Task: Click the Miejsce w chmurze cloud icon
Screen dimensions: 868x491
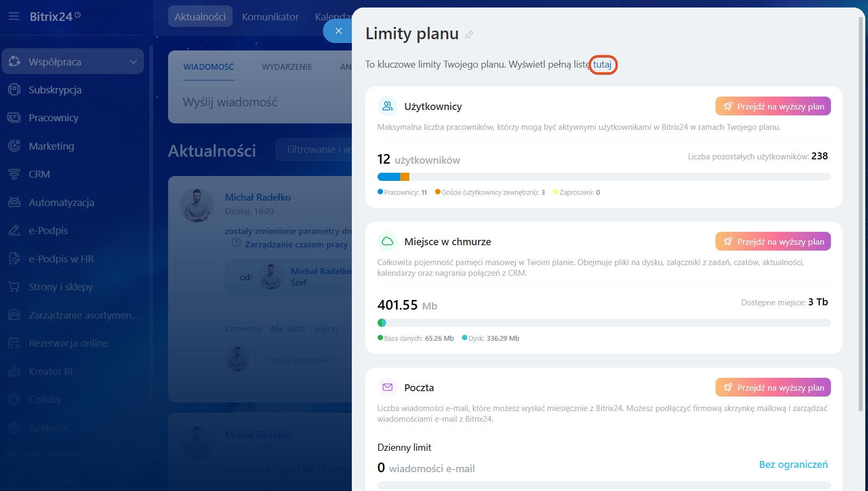Action: (x=387, y=241)
